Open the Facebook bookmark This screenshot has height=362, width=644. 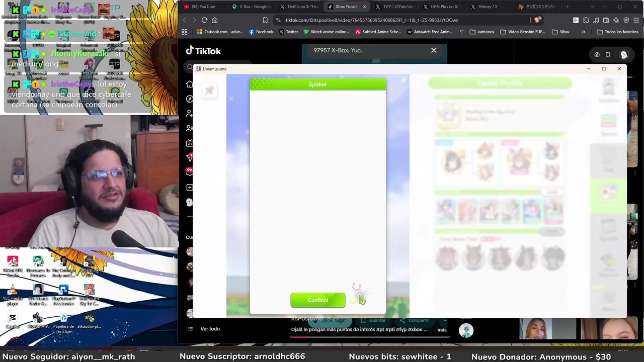tap(261, 32)
